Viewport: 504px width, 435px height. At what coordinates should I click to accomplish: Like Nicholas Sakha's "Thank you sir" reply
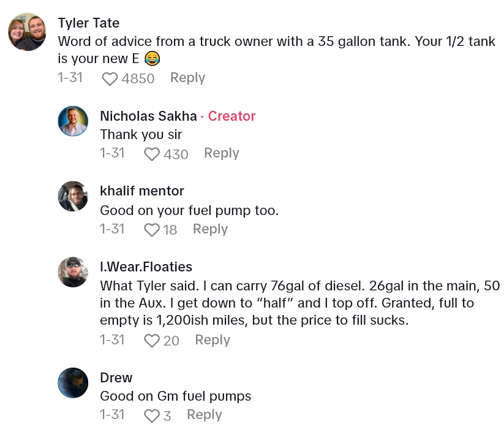click(x=152, y=154)
